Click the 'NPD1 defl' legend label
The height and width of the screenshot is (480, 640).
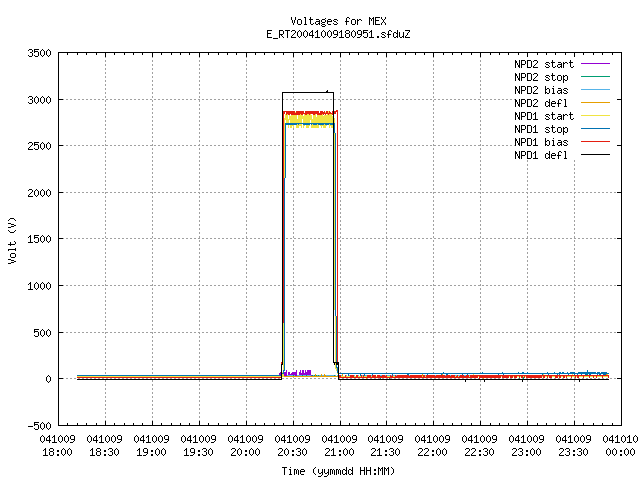[x=541, y=156]
